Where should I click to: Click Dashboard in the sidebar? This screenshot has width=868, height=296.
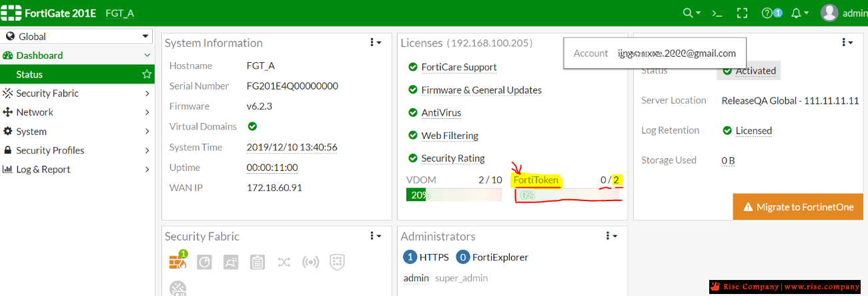39,55
